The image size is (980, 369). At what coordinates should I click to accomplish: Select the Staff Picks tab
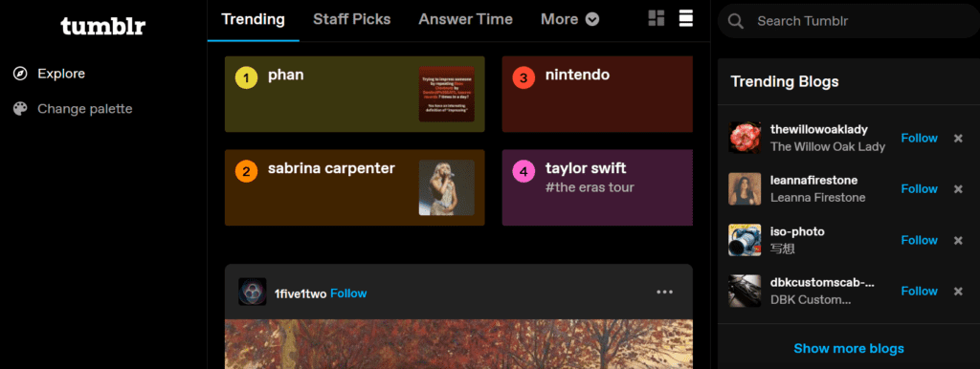coord(352,19)
